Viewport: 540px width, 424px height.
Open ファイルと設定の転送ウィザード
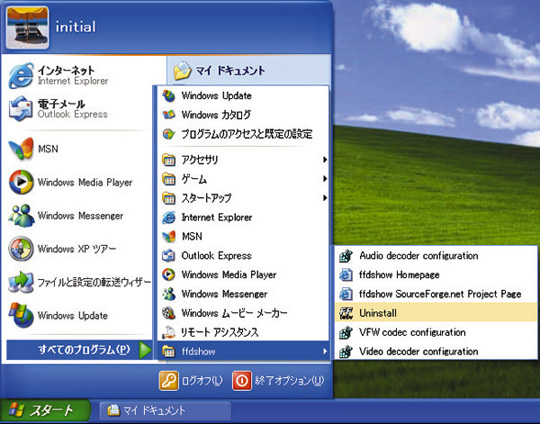point(79,282)
